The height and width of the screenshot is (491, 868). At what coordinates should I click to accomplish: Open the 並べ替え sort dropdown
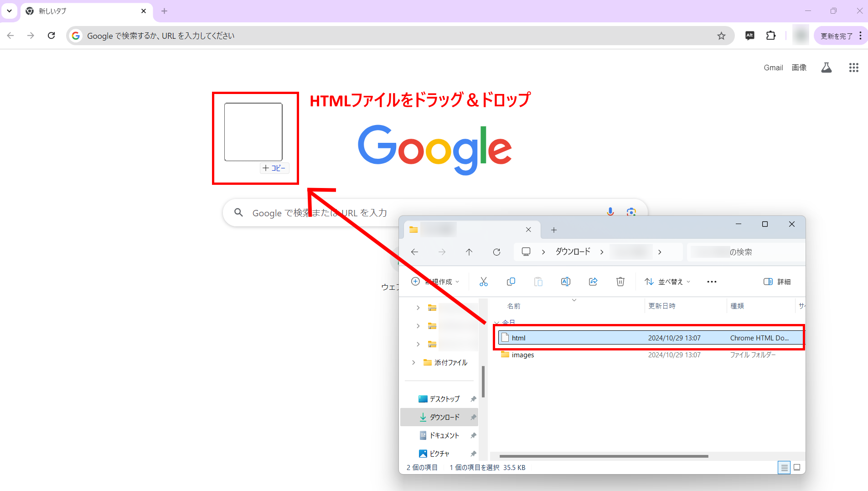click(x=668, y=282)
